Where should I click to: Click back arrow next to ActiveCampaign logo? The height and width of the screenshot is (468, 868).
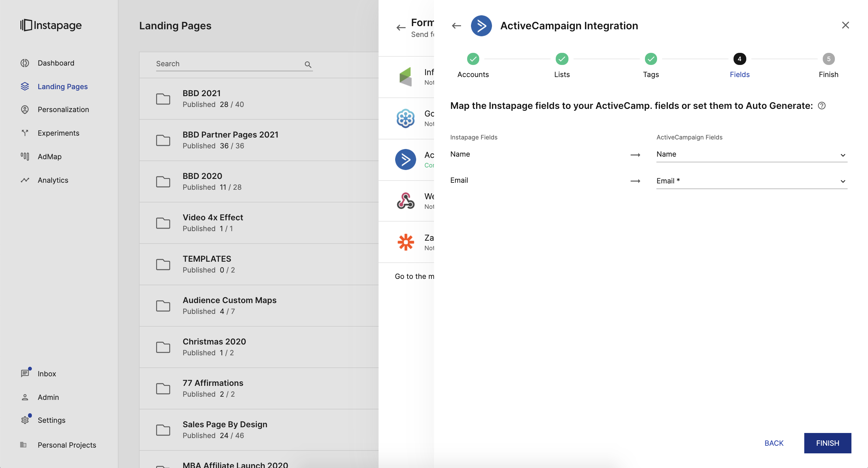click(x=456, y=25)
